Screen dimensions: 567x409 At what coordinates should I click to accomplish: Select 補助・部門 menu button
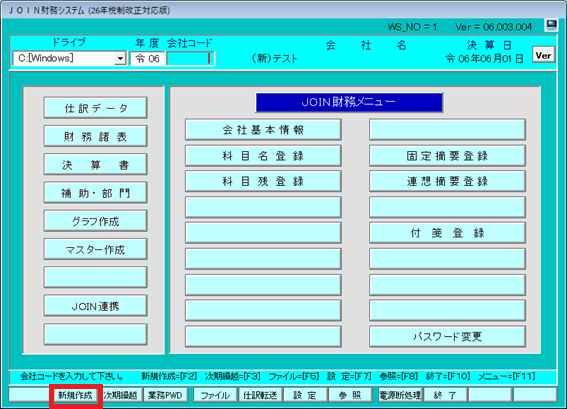(95, 193)
